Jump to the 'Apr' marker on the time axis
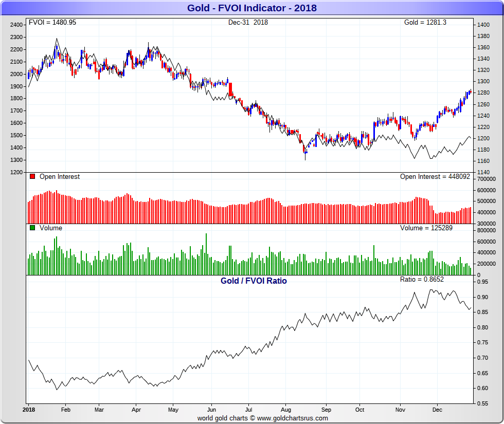 pyautogui.click(x=136, y=410)
